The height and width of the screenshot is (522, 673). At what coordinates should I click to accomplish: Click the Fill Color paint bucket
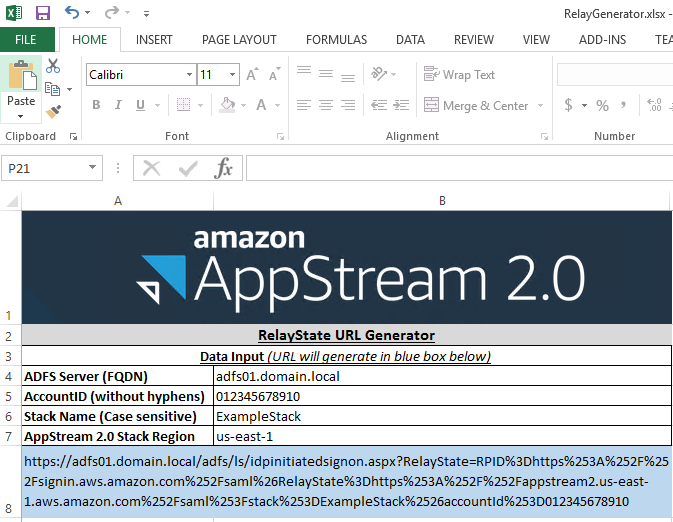tap(227, 105)
